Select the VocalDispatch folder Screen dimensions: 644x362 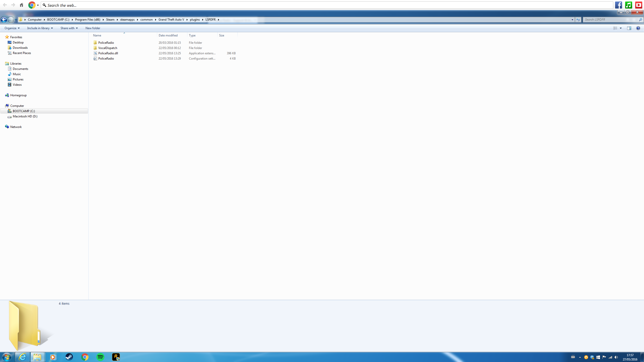[x=107, y=48]
